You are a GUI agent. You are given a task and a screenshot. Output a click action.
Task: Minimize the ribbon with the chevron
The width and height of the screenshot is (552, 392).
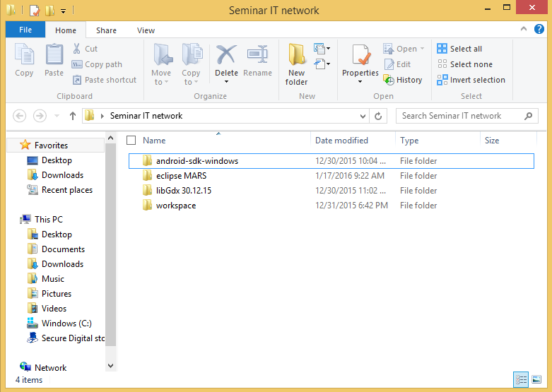point(524,29)
